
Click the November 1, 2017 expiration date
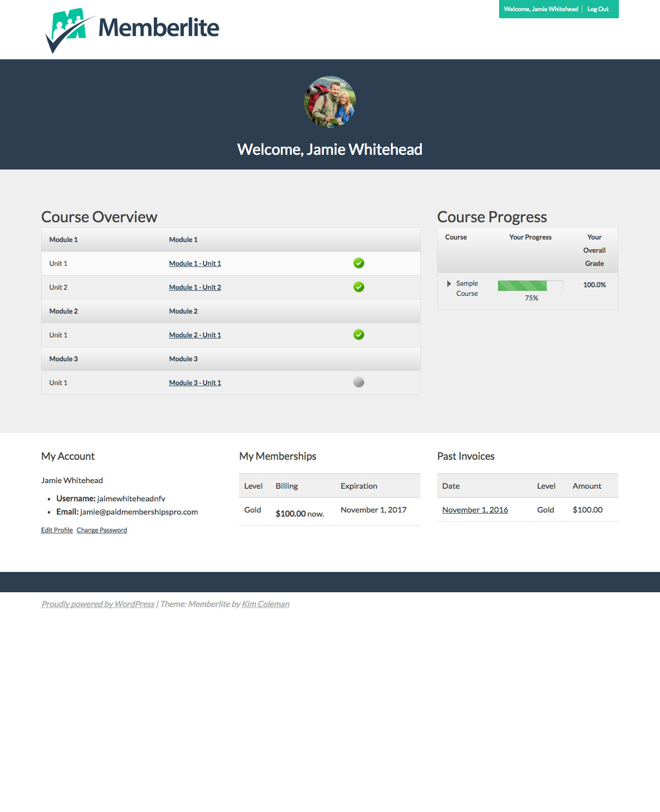tap(374, 510)
